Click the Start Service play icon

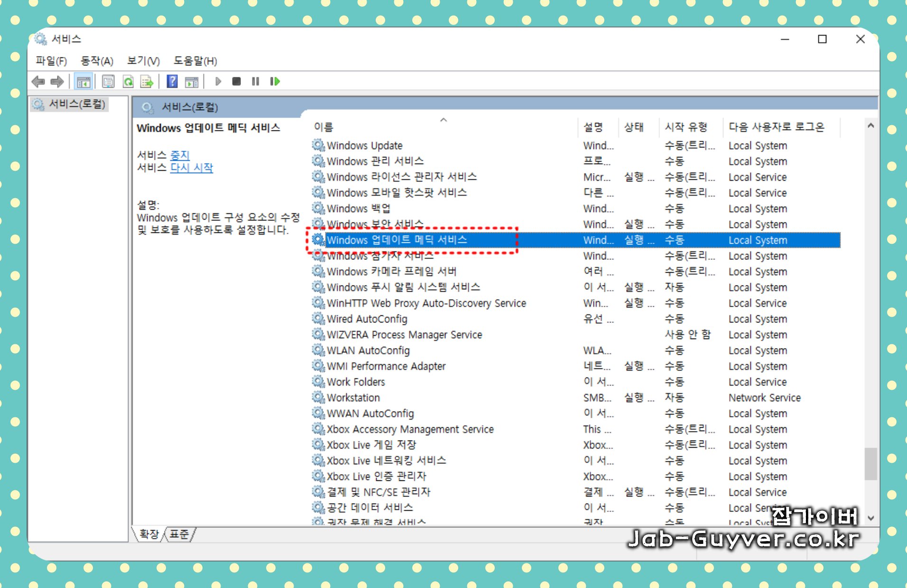(218, 82)
